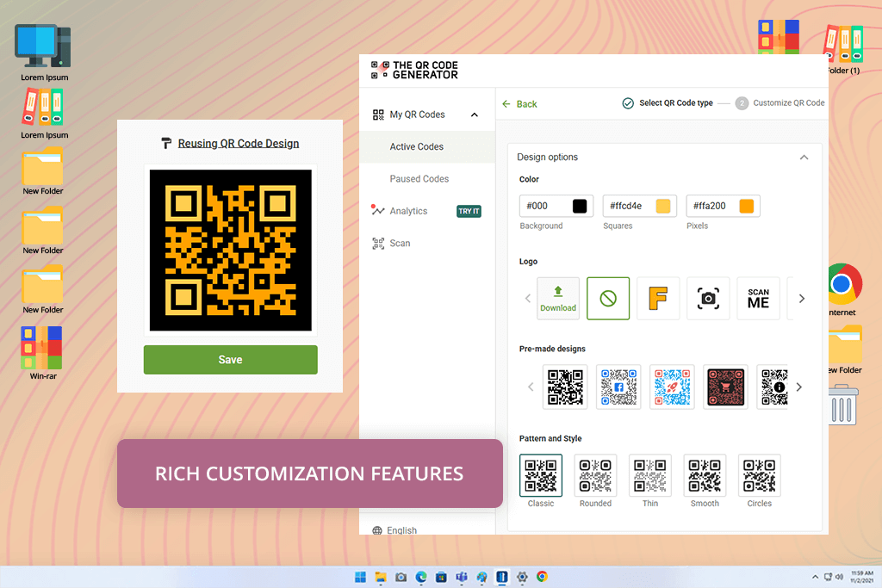Click the orange Pixels color swatch
This screenshot has height=588, width=882.
tap(747, 206)
